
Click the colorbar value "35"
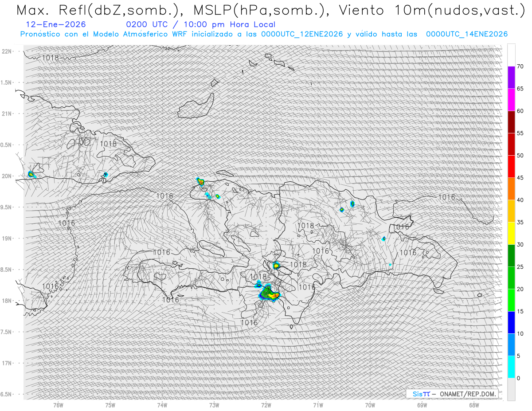[x=520, y=222]
